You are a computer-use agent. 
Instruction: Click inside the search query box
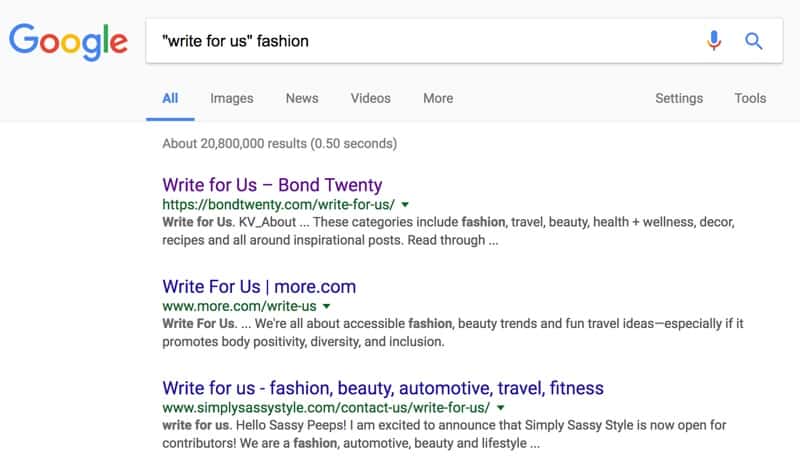click(420, 41)
